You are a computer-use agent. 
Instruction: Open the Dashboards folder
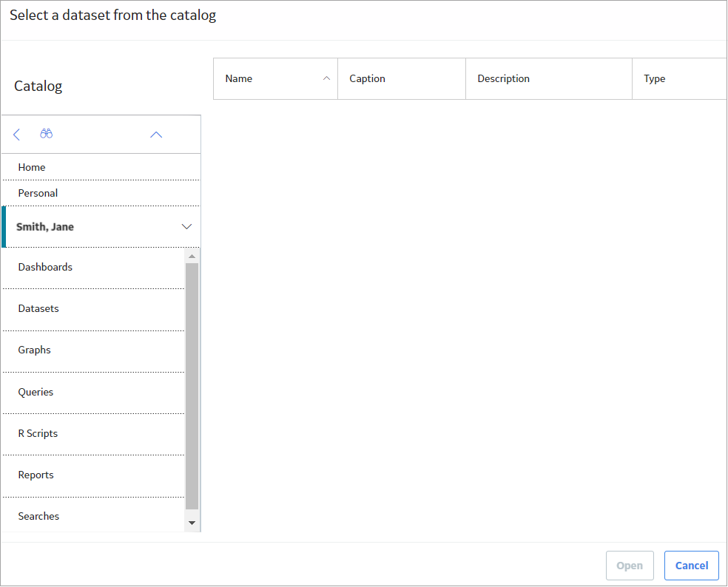click(x=93, y=268)
